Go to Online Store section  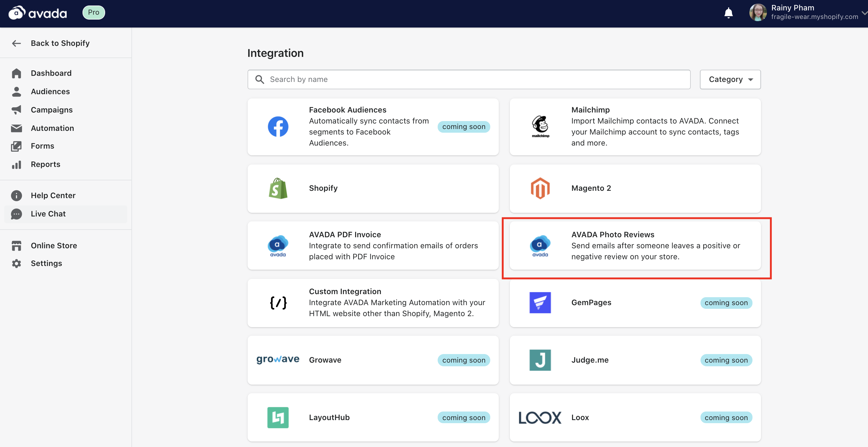[54, 246]
